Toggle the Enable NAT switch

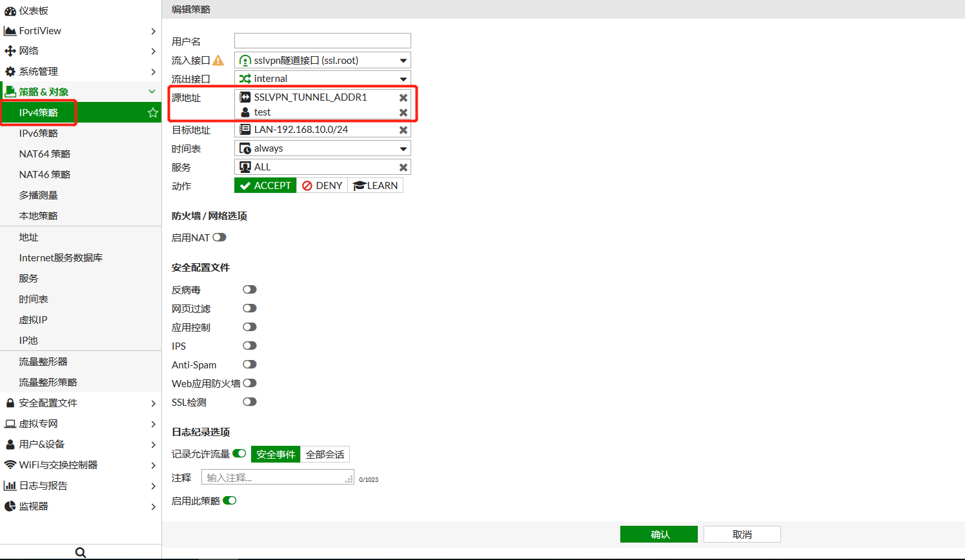(x=219, y=237)
